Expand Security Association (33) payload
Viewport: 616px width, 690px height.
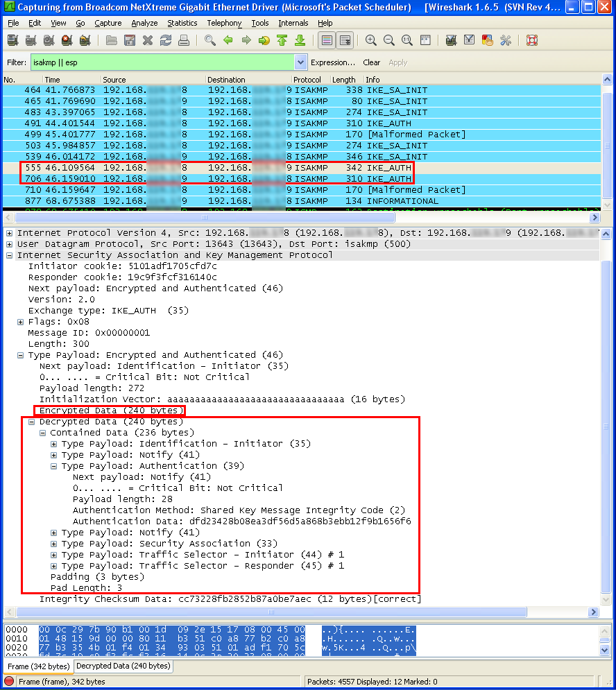(54, 544)
